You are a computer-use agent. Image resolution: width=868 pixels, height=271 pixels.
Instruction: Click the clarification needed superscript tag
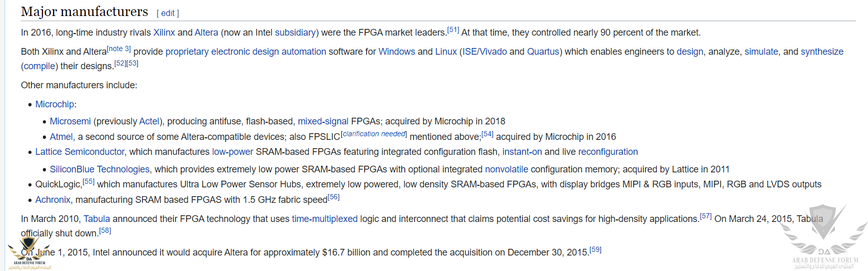click(x=374, y=134)
